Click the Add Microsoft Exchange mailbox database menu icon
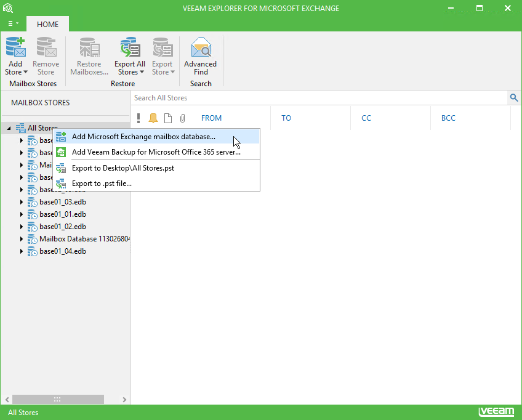The width and height of the screenshot is (522, 420). click(61, 137)
